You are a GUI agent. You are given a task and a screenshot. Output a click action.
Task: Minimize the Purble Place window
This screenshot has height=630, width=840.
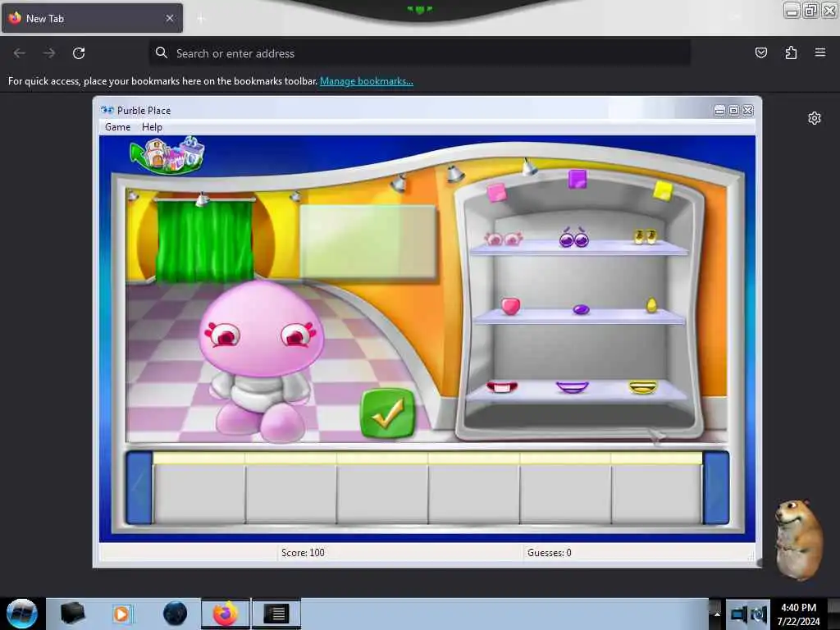(x=719, y=111)
